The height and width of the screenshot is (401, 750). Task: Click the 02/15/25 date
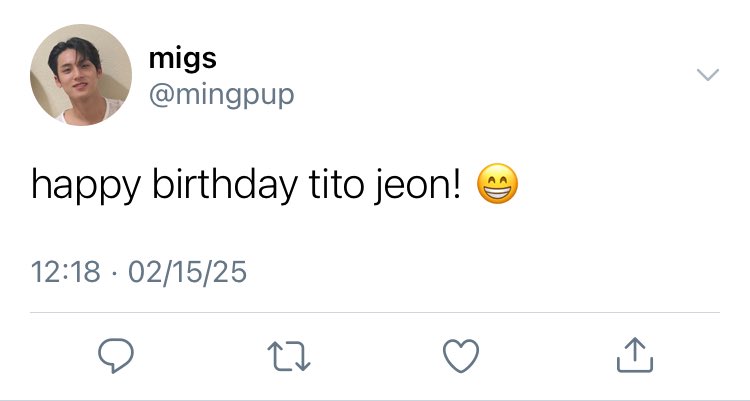pyautogui.click(x=187, y=272)
